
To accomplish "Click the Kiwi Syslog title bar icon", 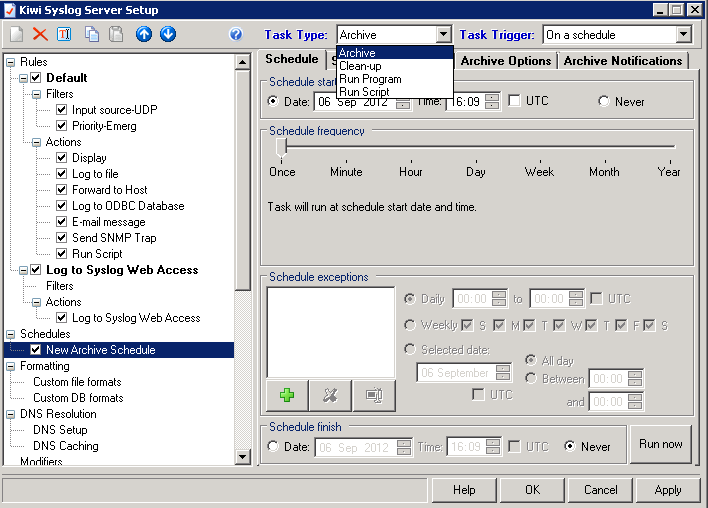I will 9,10.
